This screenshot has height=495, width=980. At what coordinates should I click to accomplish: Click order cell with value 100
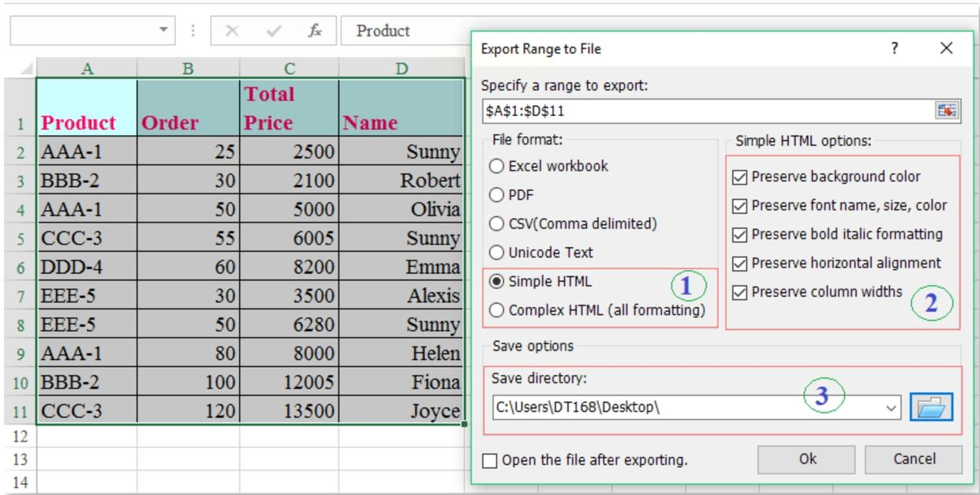pyautogui.click(x=189, y=382)
